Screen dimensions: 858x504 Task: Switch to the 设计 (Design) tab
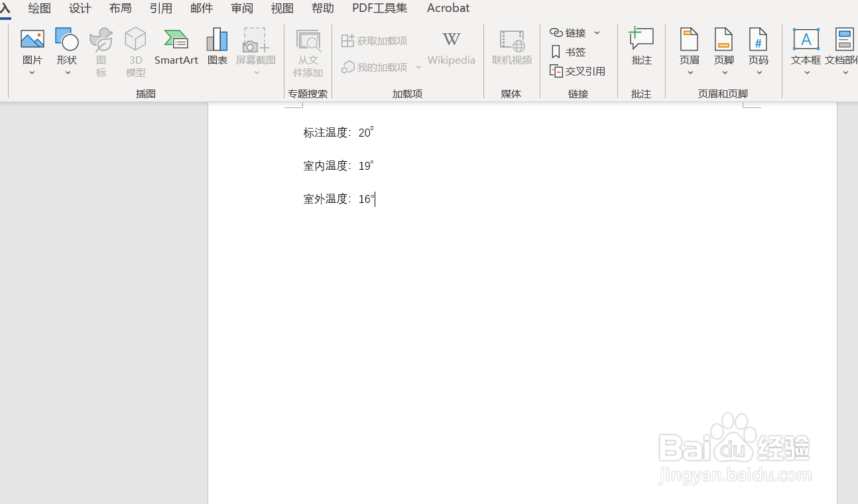(80, 8)
